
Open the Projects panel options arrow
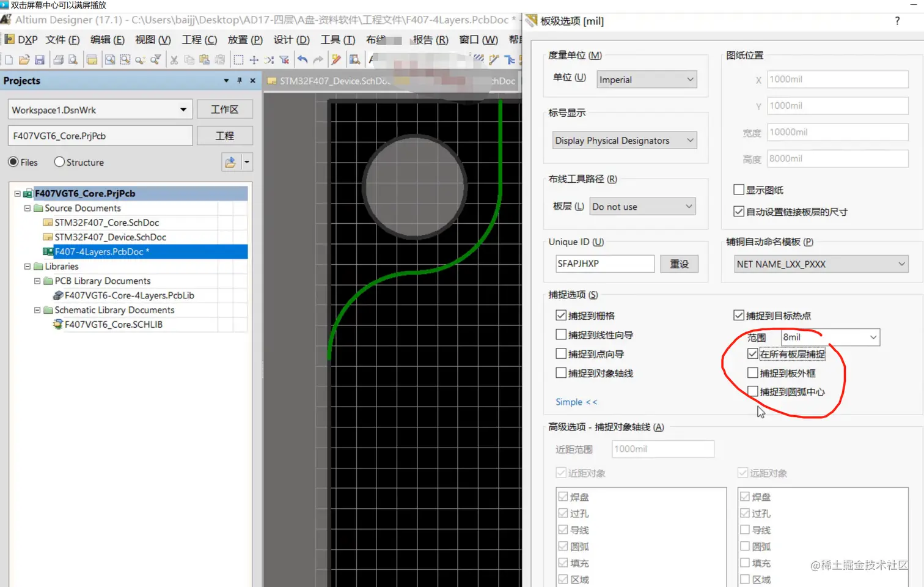click(x=226, y=81)
